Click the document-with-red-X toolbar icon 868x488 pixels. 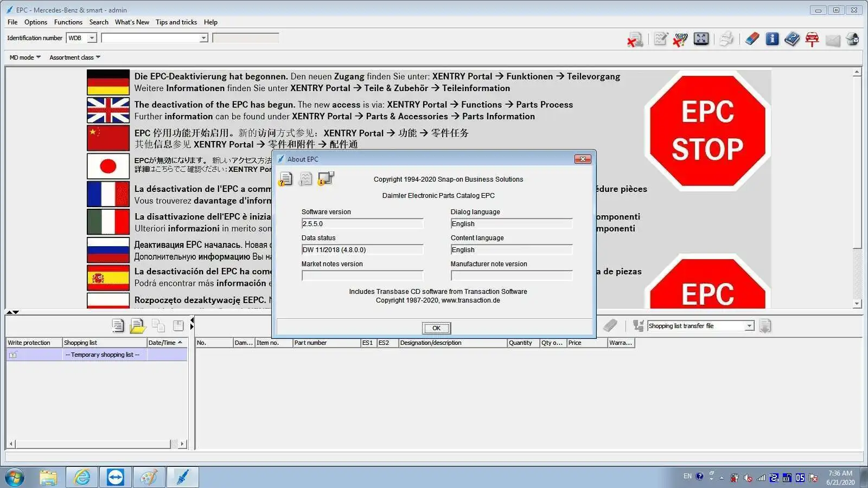pyautogui.click(x=635, y=40)
